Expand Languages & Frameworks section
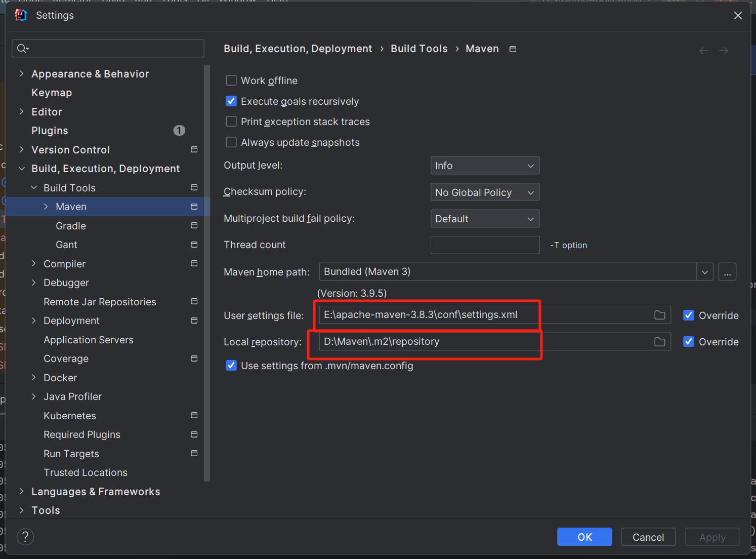 tap(21, 491)
